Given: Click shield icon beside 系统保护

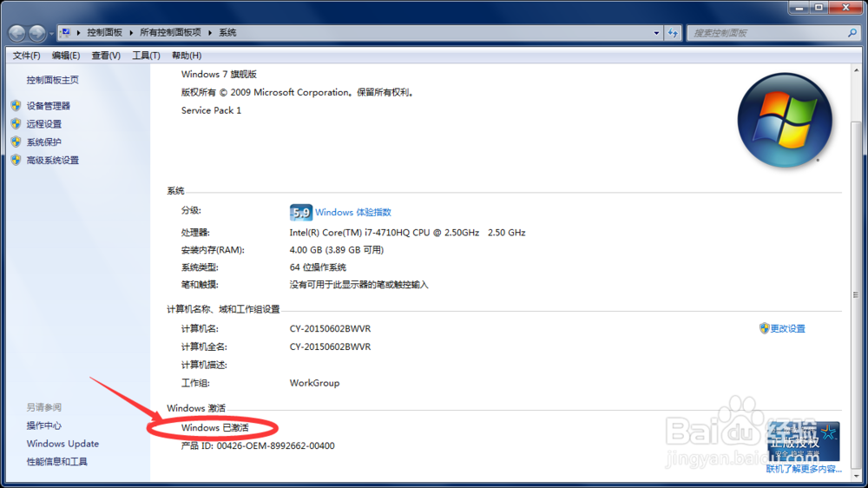Looking at the screenshot, I should 16,142.
